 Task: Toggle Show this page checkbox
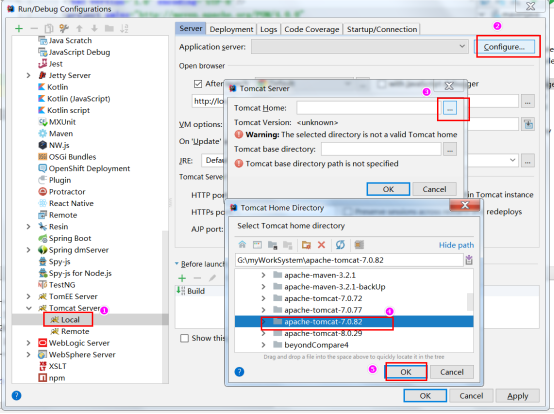[184, 338]
